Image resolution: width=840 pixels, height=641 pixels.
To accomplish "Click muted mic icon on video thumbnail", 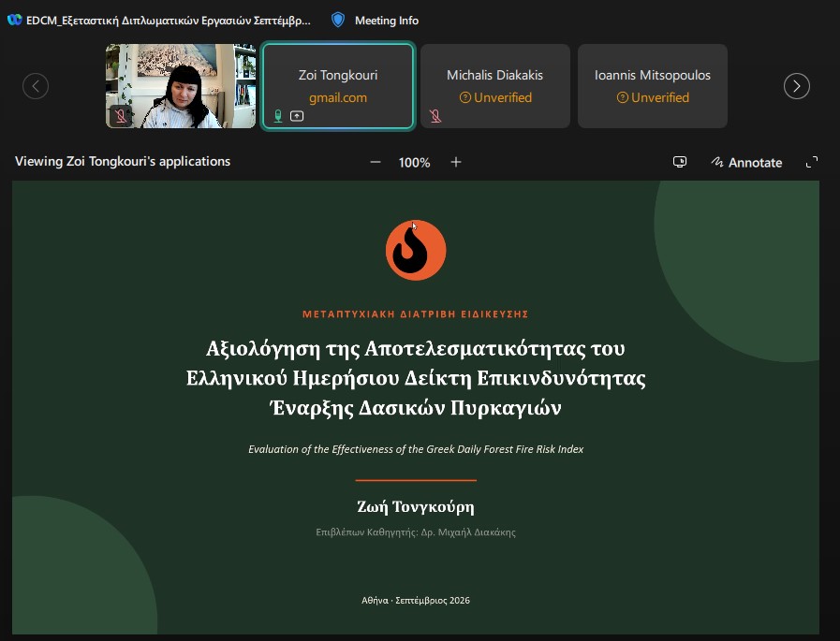I will (121, 116).
